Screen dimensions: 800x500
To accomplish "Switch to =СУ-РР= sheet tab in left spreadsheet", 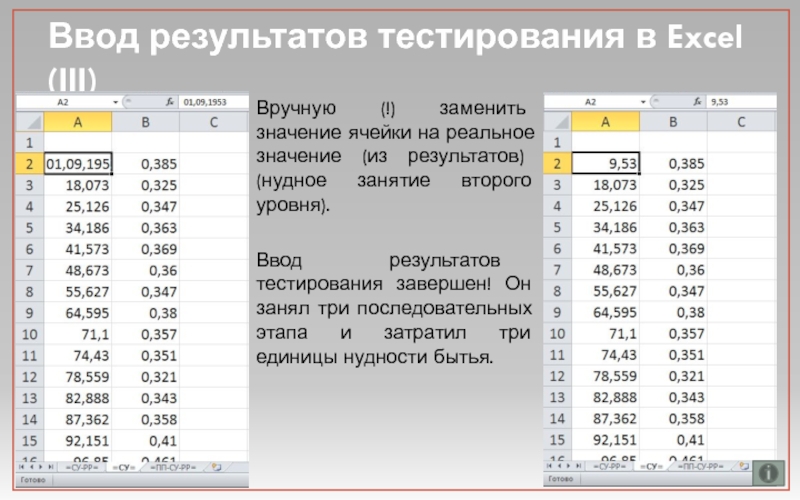I will coord(83,467).
